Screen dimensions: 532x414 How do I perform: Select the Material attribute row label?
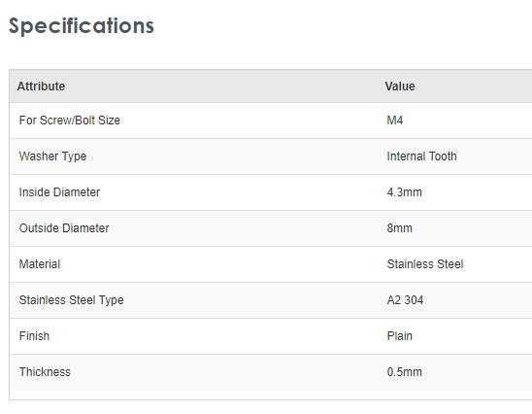click(40, 264)
